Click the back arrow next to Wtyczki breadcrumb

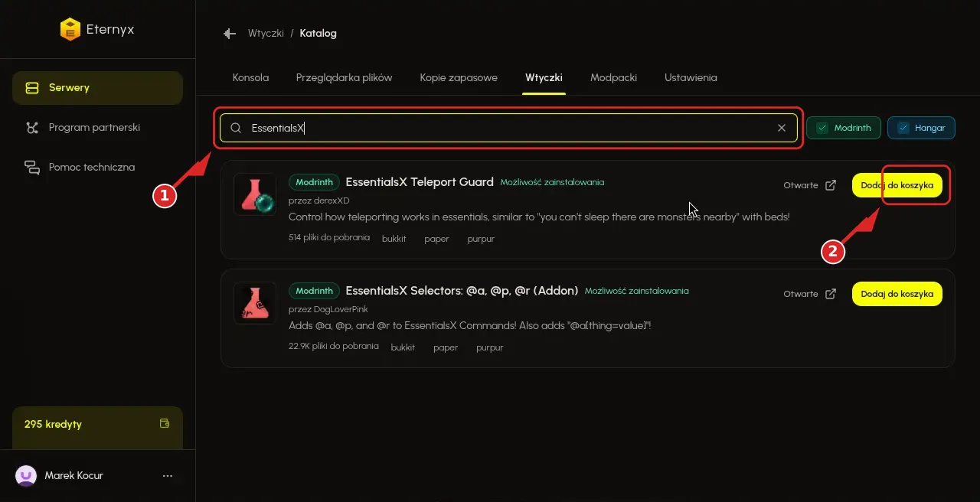[x=229, y=34]
